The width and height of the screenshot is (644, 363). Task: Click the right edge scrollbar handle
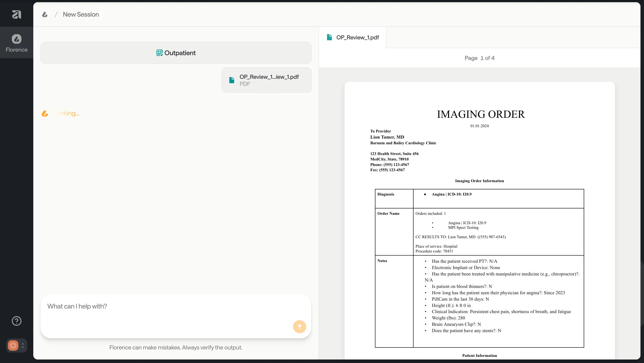pos(642,294)
